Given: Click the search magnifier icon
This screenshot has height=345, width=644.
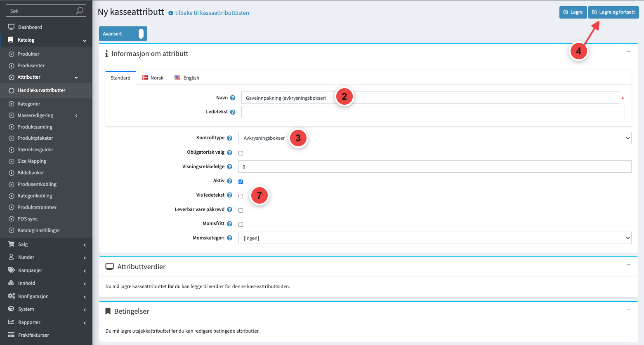Looking at the screenshot, I should pyautogui.click(x=80, y=11).
